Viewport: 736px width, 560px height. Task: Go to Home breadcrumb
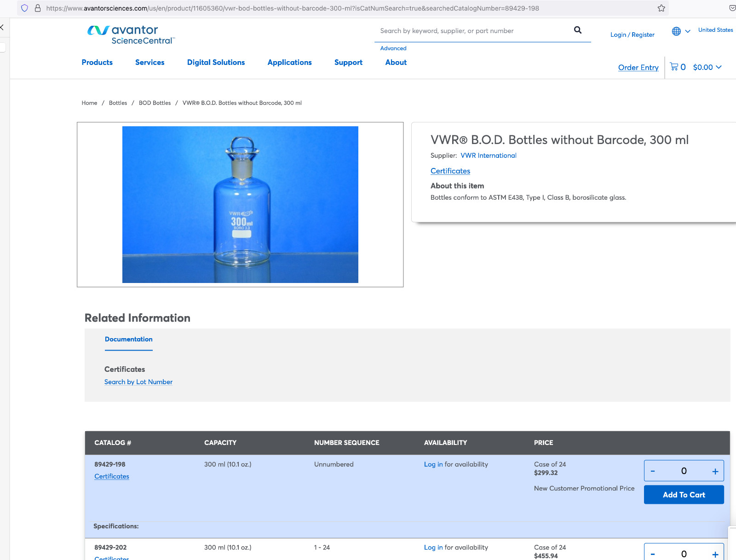pos(89,103)
